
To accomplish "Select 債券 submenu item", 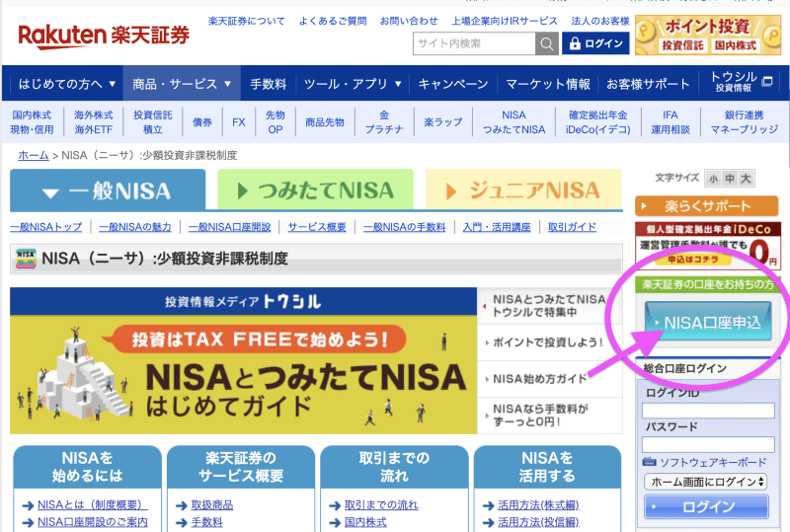I will 202,122.
